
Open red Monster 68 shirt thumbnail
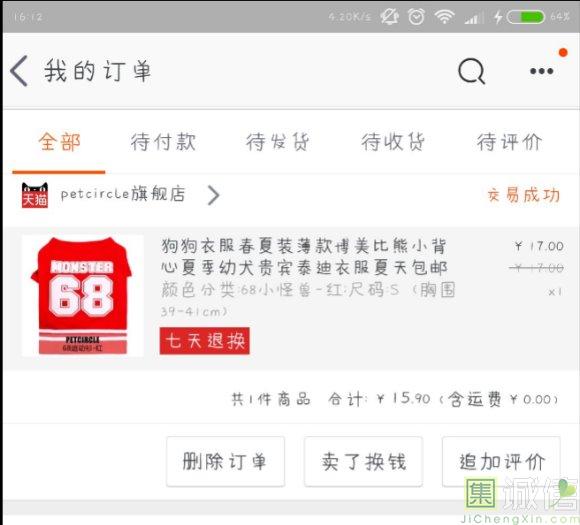pos(83,296)
